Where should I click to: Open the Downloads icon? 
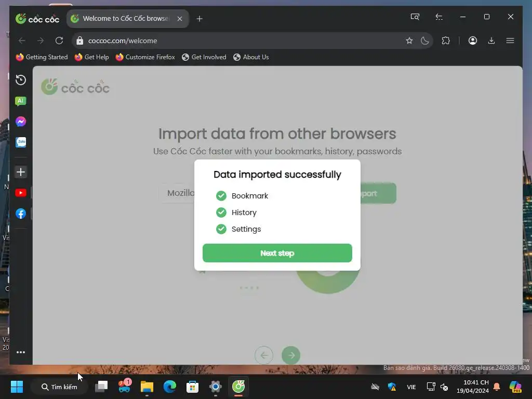coord(491,41)
